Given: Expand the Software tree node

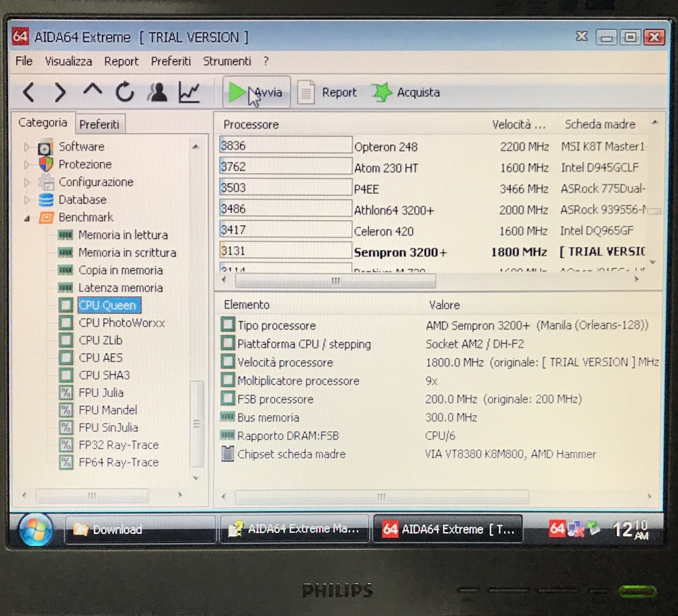Looking at the screenshot, I should click(27, 147).
